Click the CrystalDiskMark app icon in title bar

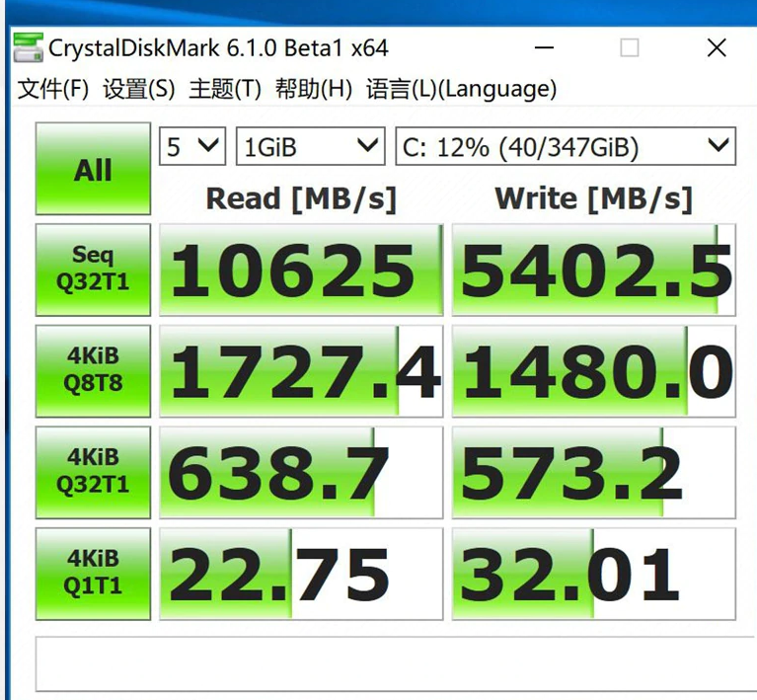pos(28,47)
